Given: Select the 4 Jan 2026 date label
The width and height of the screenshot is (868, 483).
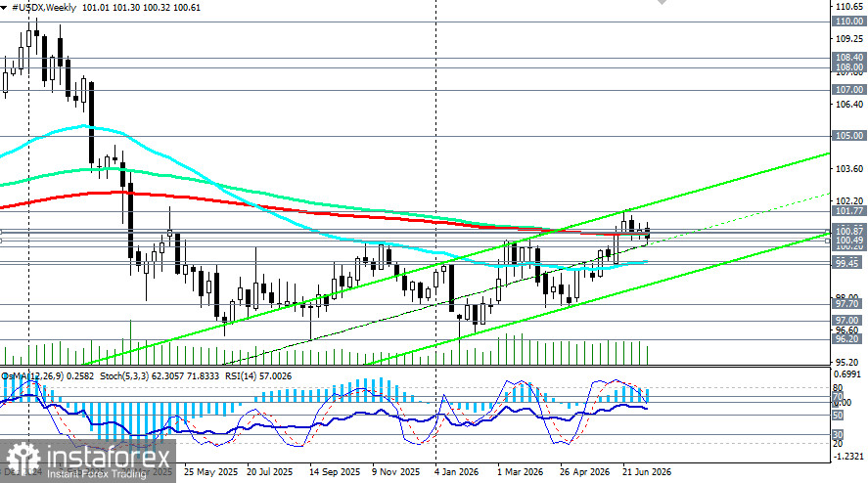Looking at the screenshot, I should point(457,472).
